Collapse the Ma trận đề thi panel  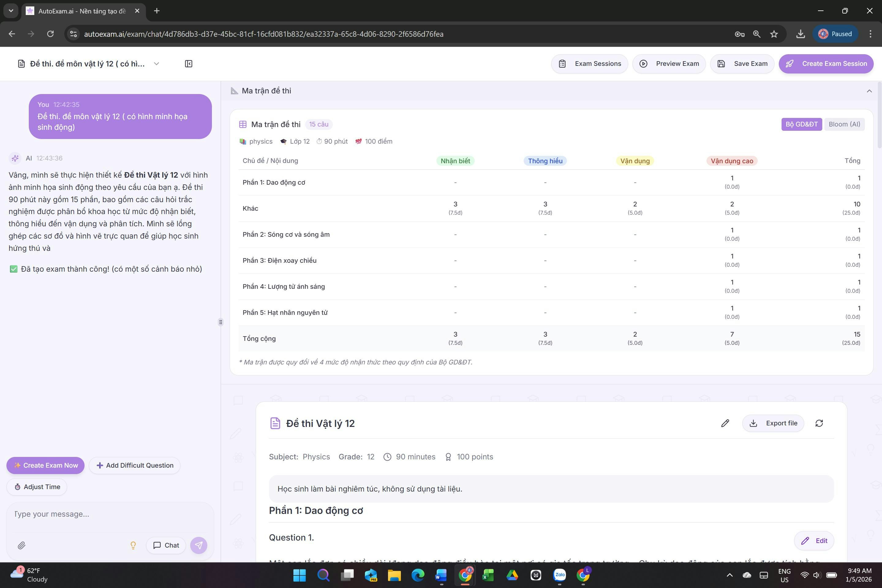point(869,91)
